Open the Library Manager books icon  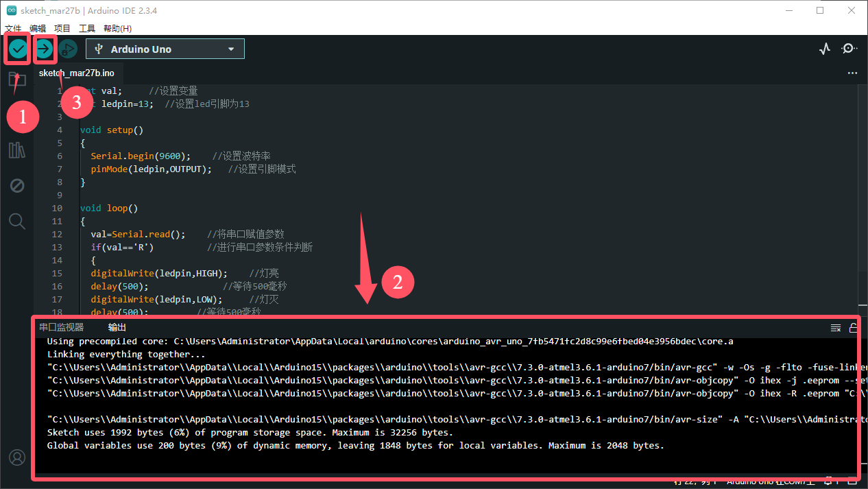[x=17, y=150]
